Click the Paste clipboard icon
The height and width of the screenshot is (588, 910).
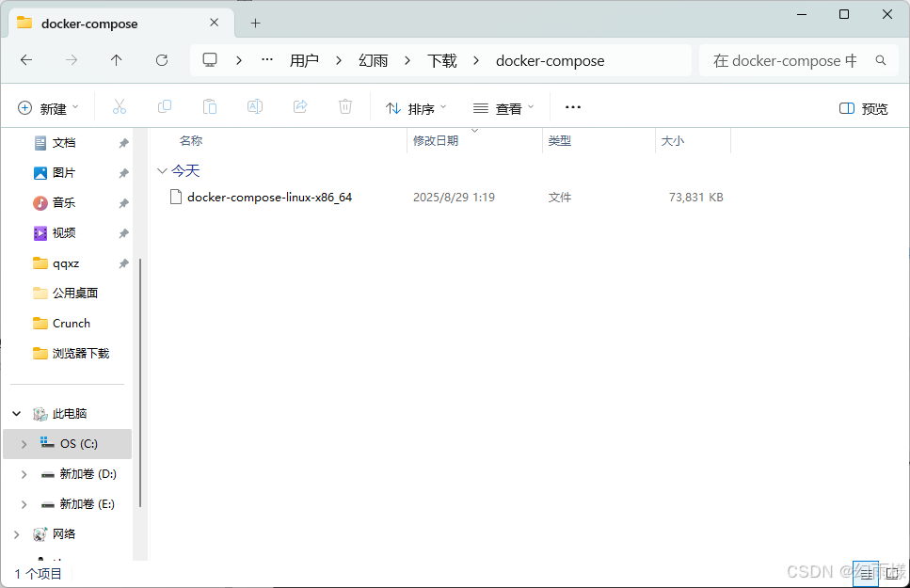pyautogui.click(x=210, y=107)
